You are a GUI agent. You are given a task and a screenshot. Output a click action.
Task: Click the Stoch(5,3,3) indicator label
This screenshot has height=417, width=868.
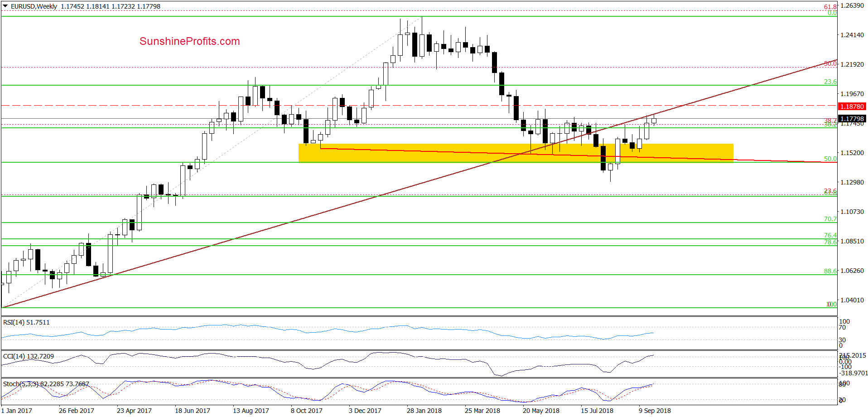pyautogui.click(x=46, y=384)
